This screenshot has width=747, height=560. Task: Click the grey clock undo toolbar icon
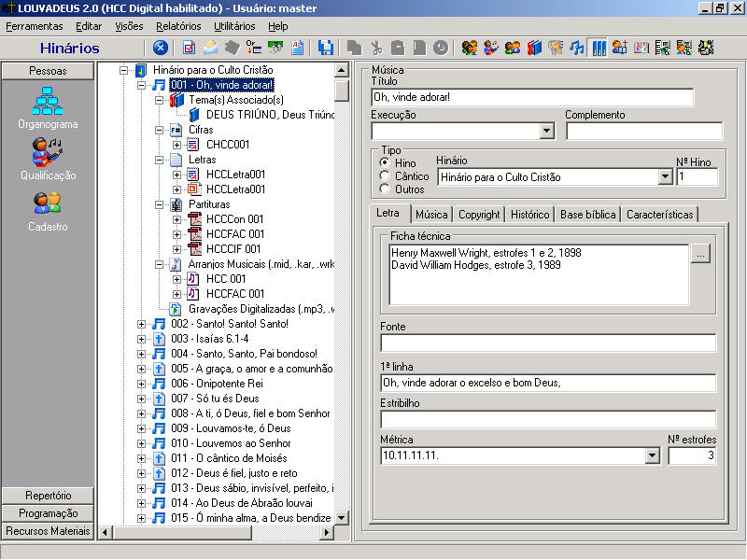(441, 48)
